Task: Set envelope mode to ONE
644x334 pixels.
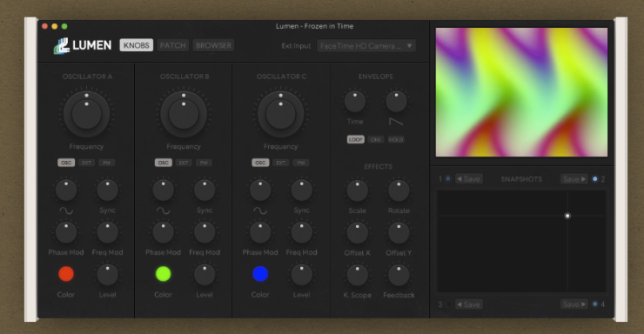Action: click(375, 139)
